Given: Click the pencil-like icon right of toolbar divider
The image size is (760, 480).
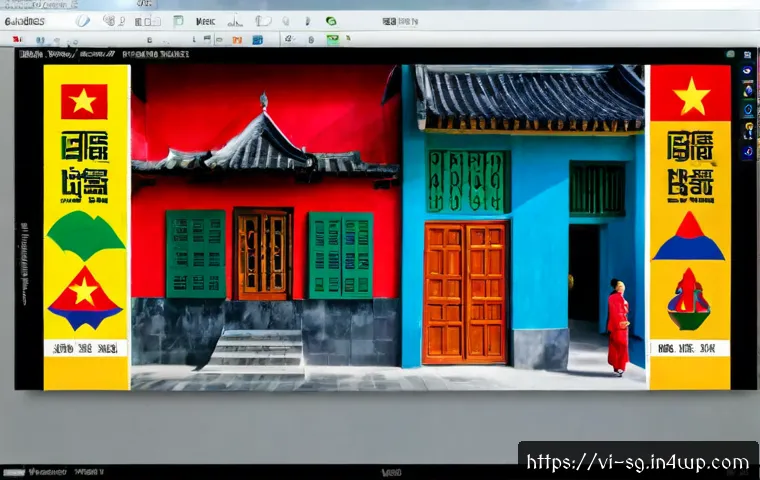Looking at the screenshot, I should coord(288,39).
